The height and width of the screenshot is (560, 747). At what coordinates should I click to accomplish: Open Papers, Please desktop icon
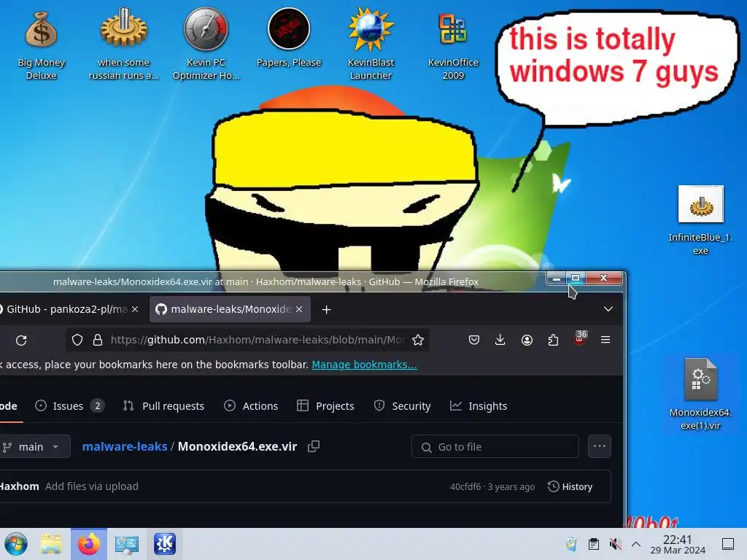click(x=289, y=38)
